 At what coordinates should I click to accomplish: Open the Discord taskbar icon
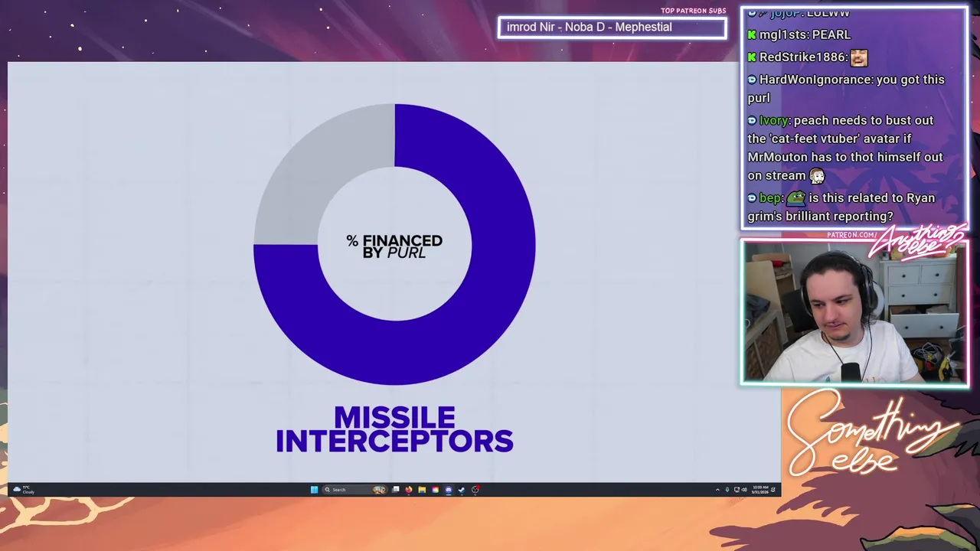point(449,490)
